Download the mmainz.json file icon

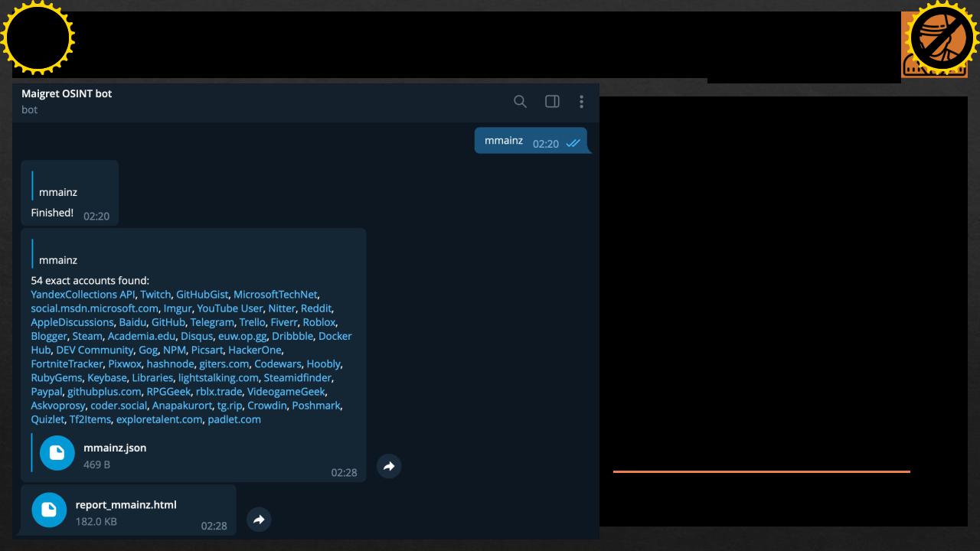pyautogui.click(x=57, y=453)
